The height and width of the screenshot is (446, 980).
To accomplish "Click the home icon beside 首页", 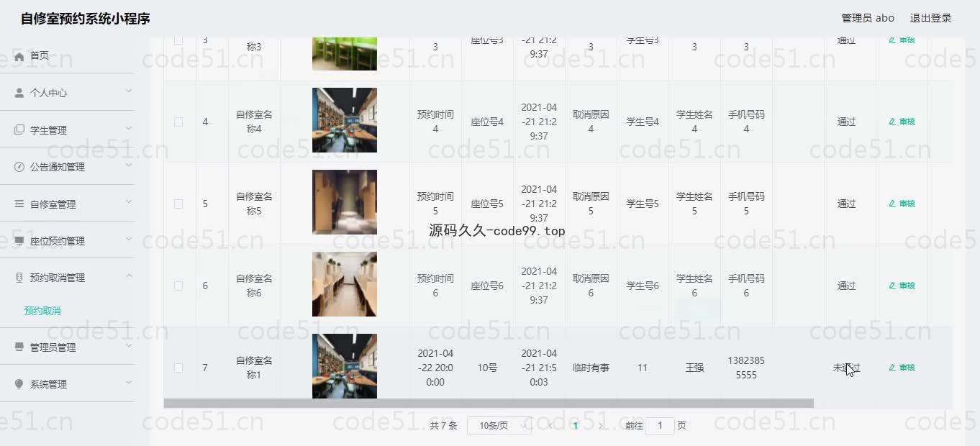I will 19,56.
